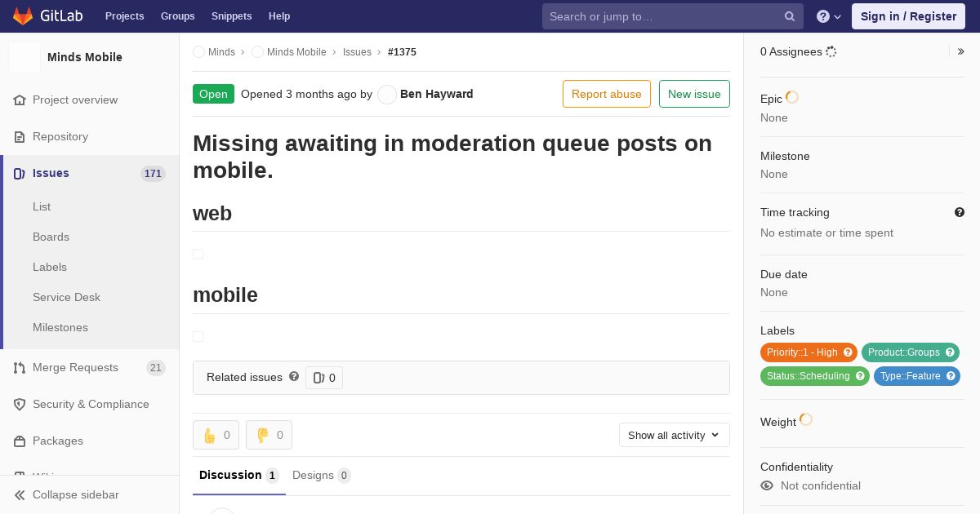This screenshot has height=514, width=980.
Task: Go to Minds breadcrumb link
Action: [221, 51]
